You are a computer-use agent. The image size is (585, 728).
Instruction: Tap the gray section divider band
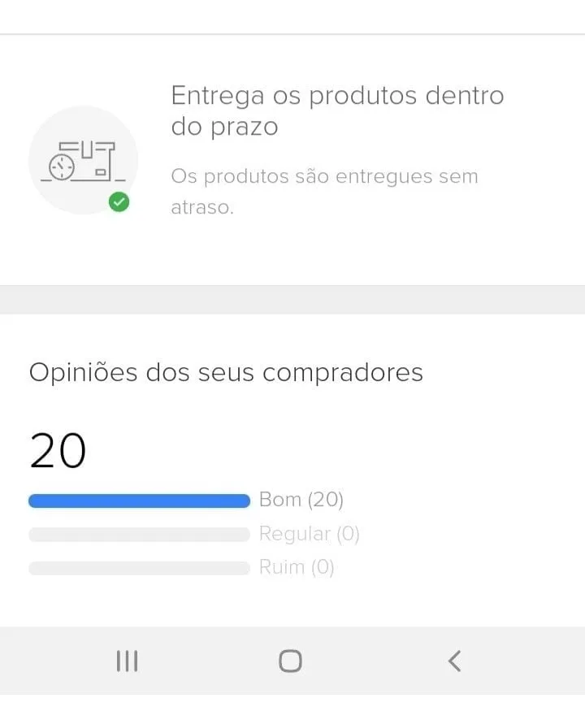pyautogui.click(x=292, y=300)
